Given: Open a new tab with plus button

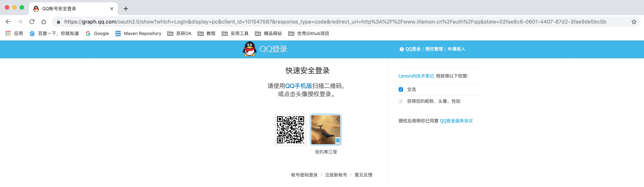Looking at the screenshot, I should click(126, 9).
